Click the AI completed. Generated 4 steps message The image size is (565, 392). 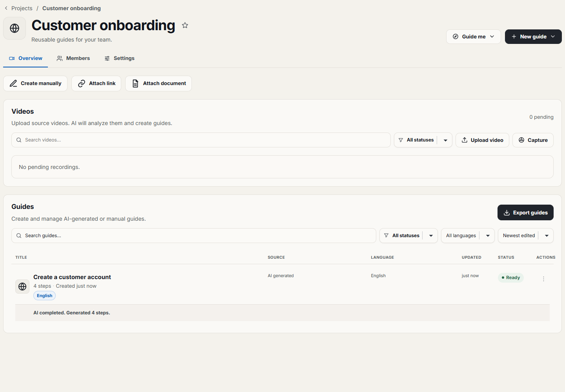click(x=72, y=313)
